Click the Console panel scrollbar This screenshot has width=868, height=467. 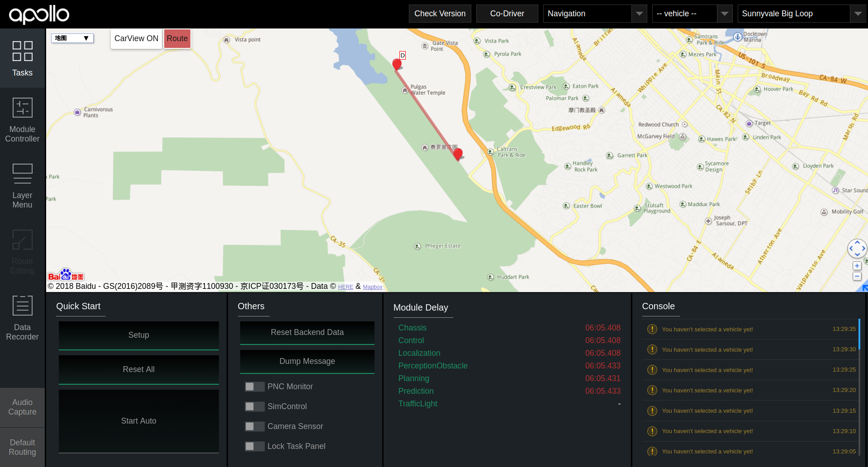[x=859, y=334]
